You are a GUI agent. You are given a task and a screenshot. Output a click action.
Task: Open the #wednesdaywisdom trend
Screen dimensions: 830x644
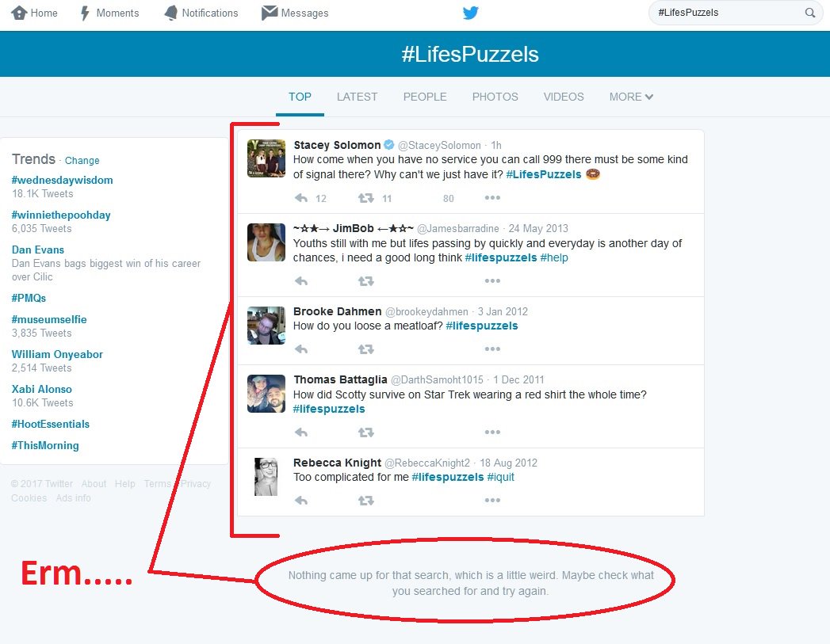pyautogui.click(x=62, y=180)
